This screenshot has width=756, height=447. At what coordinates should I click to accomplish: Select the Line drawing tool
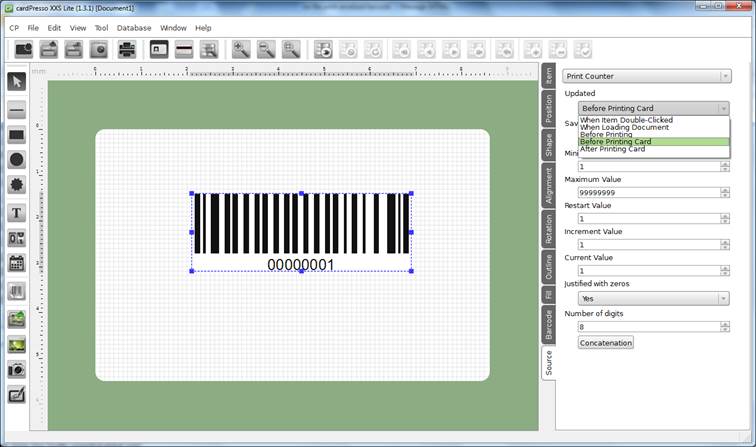16,110
